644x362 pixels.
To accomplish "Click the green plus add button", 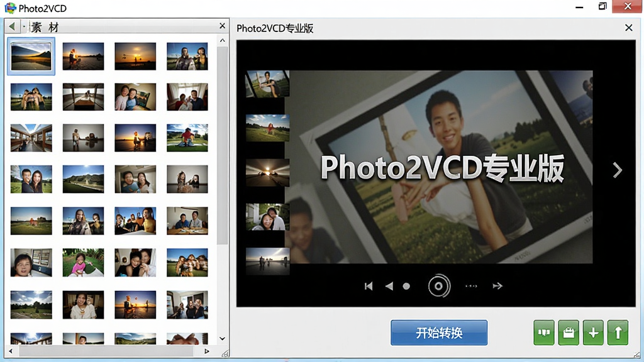I will [x=593, y=332].
